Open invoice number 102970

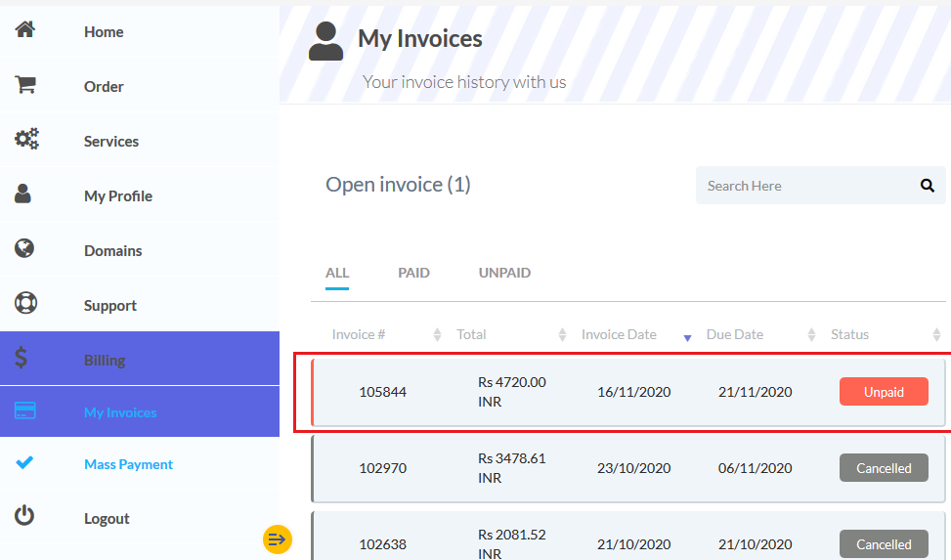click(x=383, y=468)
